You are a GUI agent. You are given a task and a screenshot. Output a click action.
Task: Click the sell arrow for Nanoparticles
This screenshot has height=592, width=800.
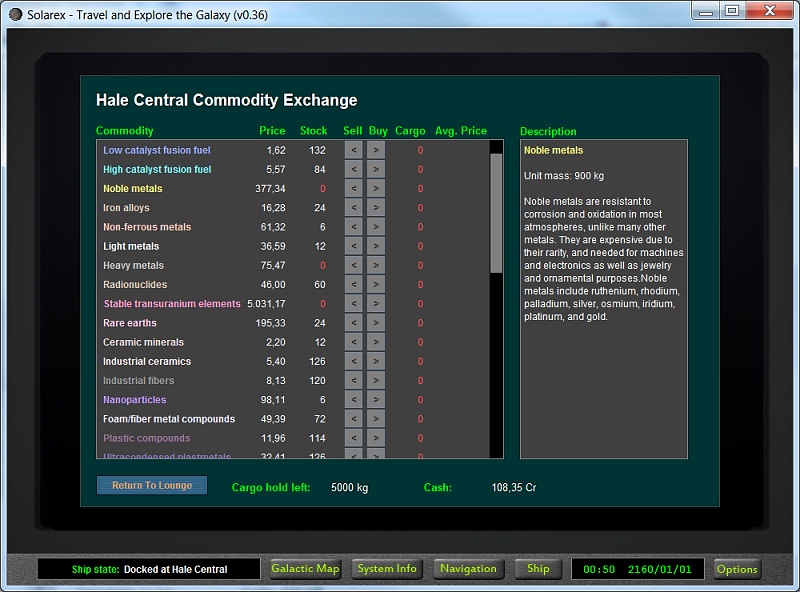click(353, 400)
